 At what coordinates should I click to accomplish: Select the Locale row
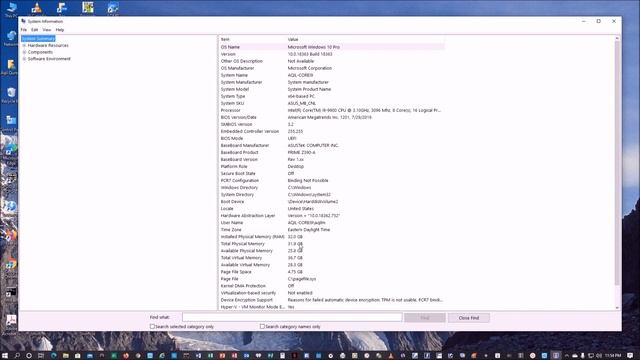click(332, 209)
